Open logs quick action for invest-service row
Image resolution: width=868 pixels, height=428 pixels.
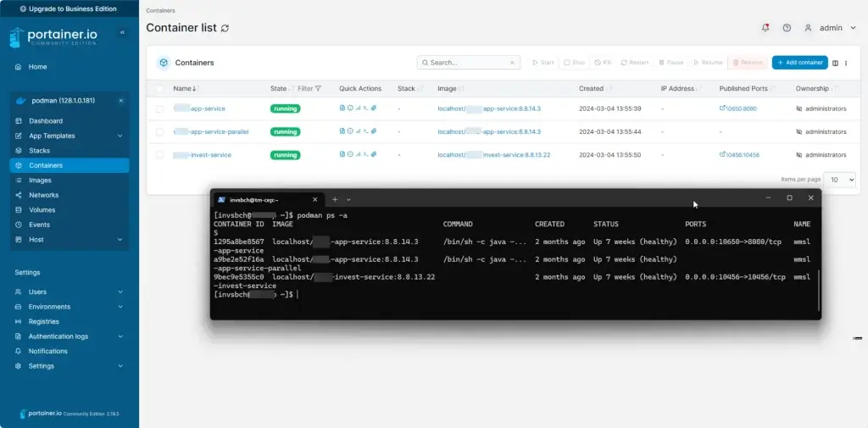point(342,154)
